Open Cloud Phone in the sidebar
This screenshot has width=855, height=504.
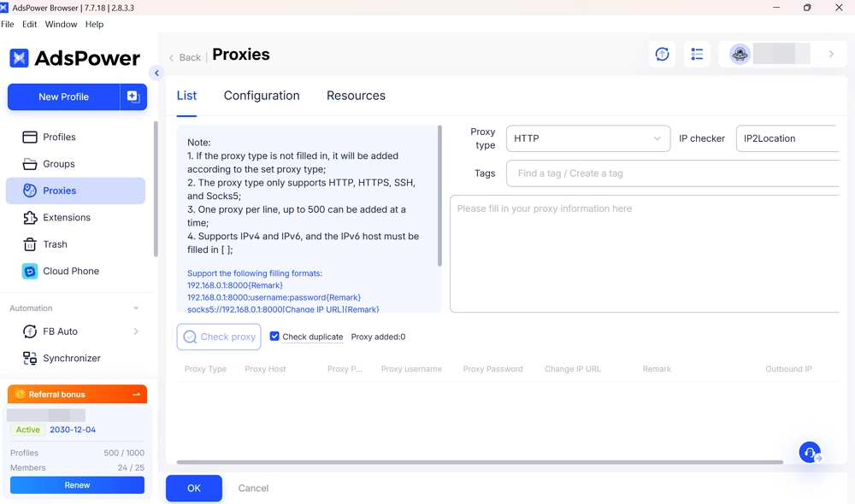[x=71, y=271]
